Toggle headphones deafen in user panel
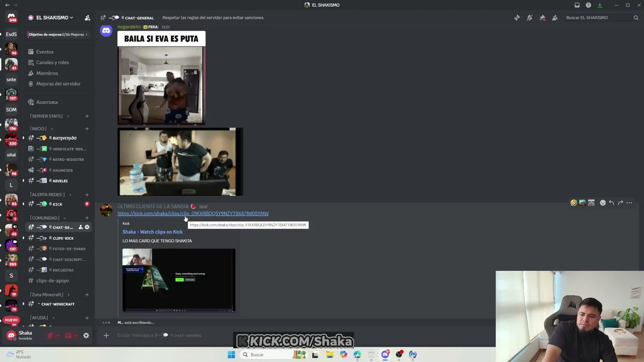The width and height of the screenshot is (644, 362). (68, 335)
